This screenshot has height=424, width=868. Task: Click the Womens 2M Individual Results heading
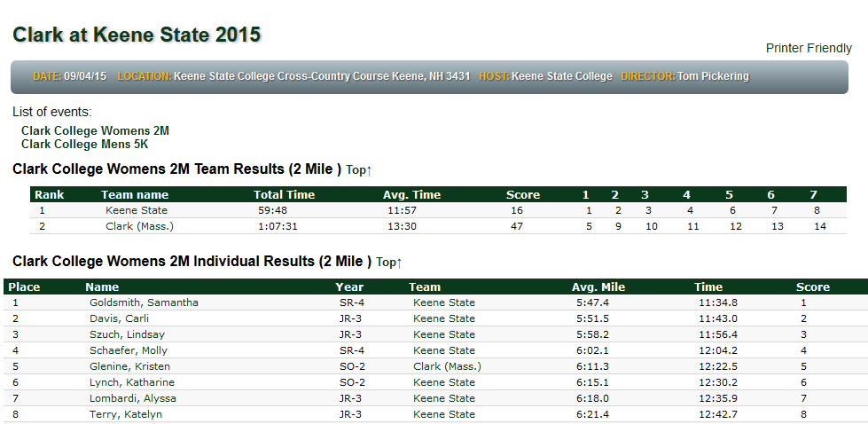(192, 262)
